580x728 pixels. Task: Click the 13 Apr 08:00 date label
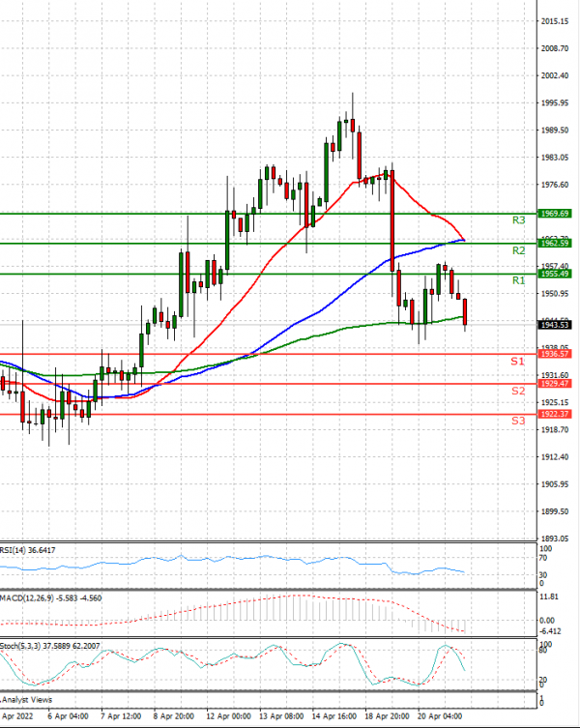coord(281,716)
